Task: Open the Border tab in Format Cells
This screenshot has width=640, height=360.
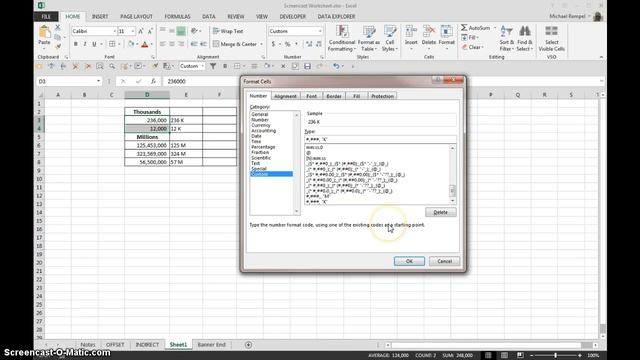Action: (x=333, y=96)
